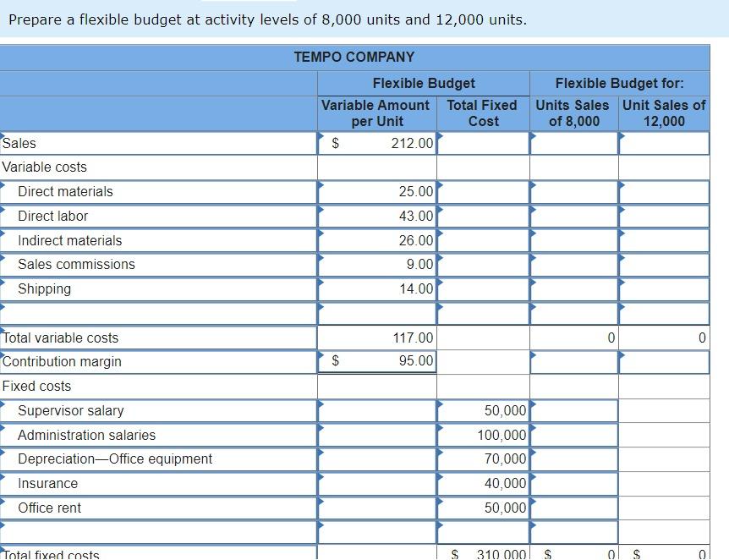Click Office rent cell for 8,000 units

coord(573,508)
